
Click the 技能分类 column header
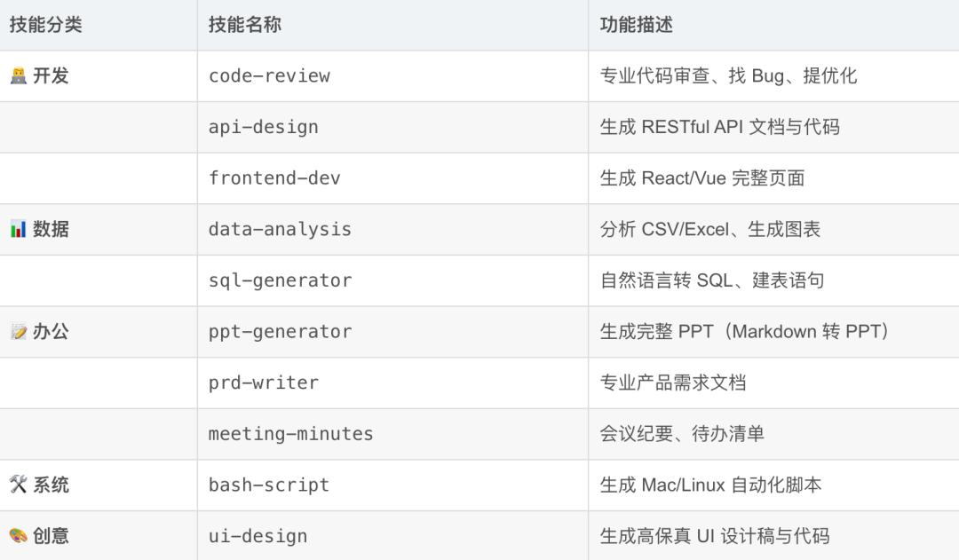coord(46,25)
